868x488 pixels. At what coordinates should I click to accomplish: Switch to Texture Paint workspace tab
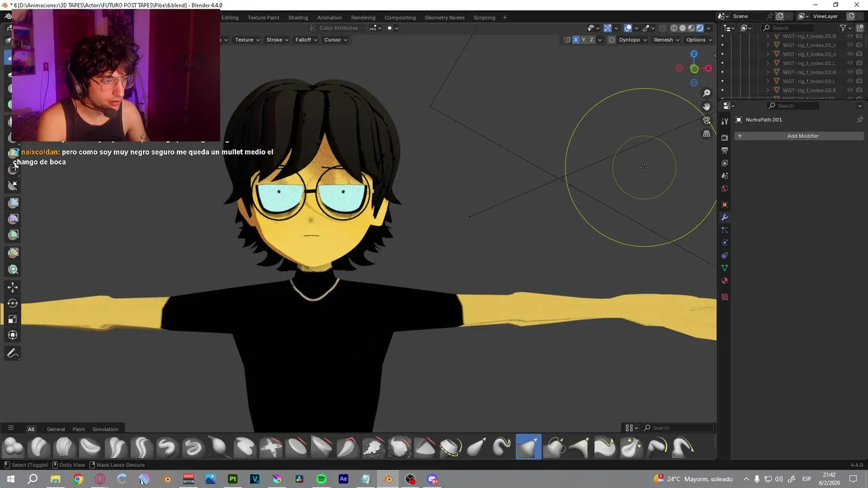263,18
